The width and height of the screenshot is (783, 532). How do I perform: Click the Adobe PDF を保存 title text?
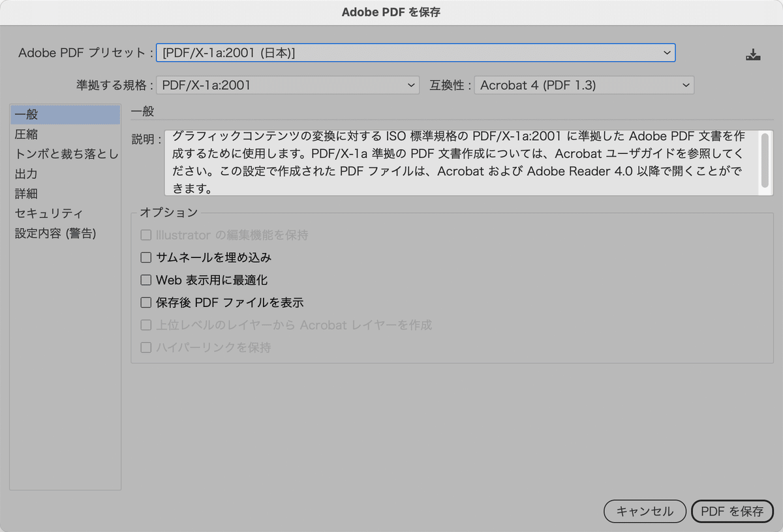coord(391,12)
